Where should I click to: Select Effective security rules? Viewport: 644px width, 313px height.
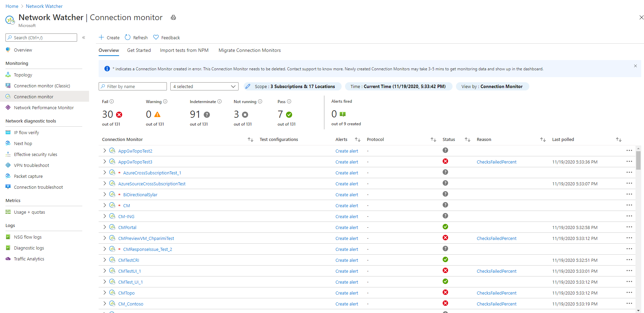(35, 154)
